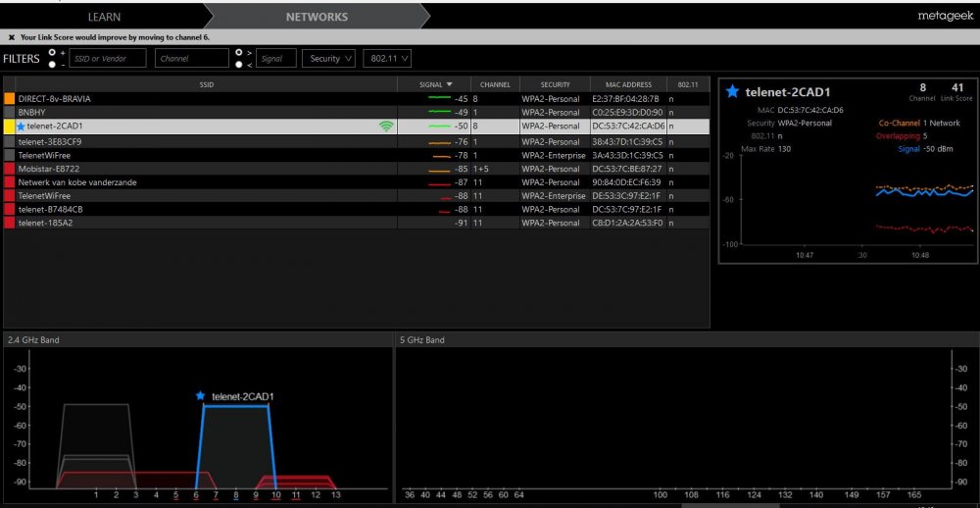This screenshot has width=980, height=508.
Task: Open the Security filter dropdown
Action: point(328,59)
